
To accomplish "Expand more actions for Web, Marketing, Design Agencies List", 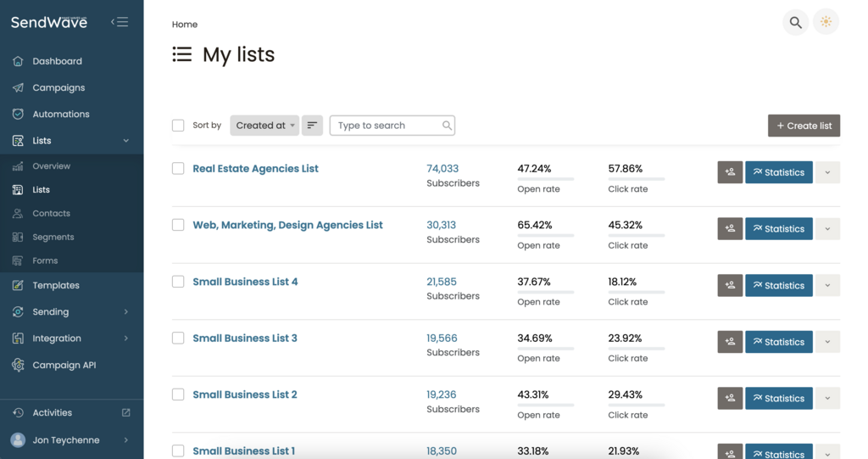I will click(827, 229).
